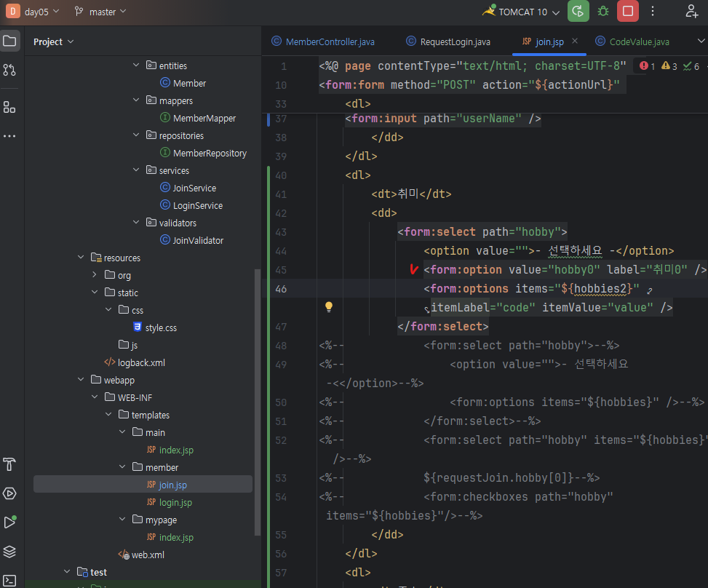Show hidden editor tabs dropdown chevron

(x=701, y=41)
